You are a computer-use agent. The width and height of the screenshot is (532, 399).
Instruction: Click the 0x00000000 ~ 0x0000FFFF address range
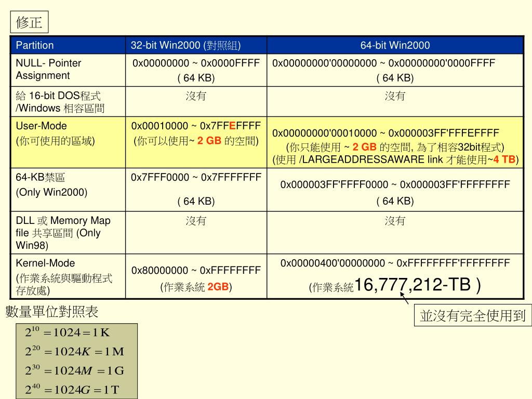[196, 63]
